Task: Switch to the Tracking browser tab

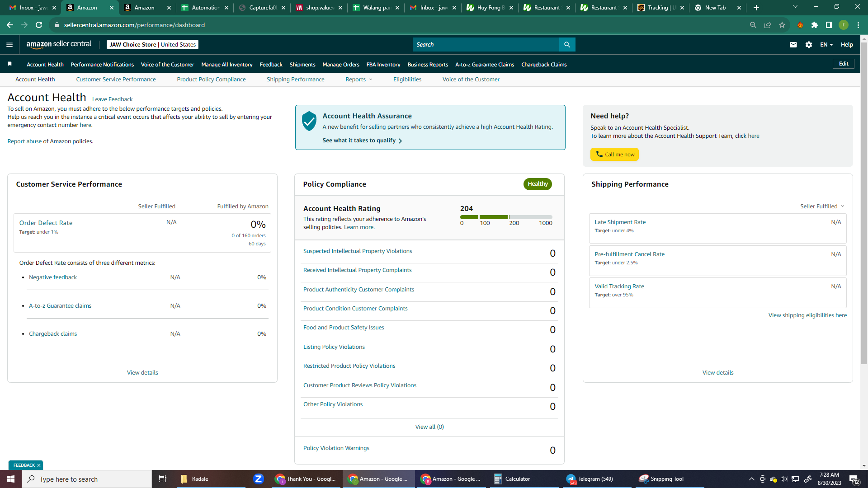Action: 661,8
